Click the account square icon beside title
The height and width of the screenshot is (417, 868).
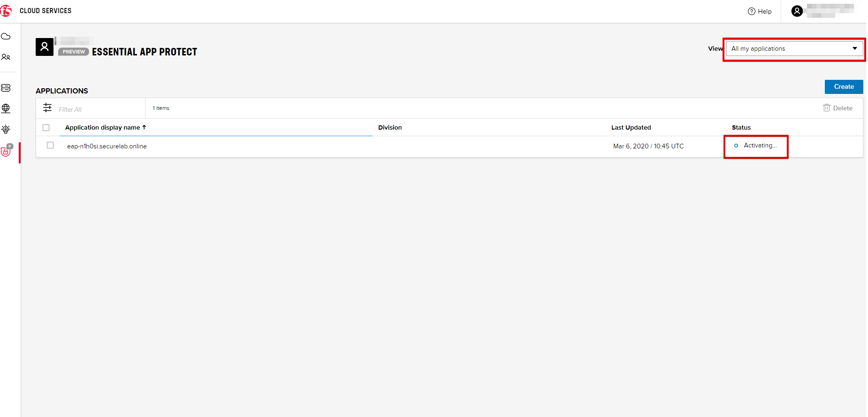(45, 47)
